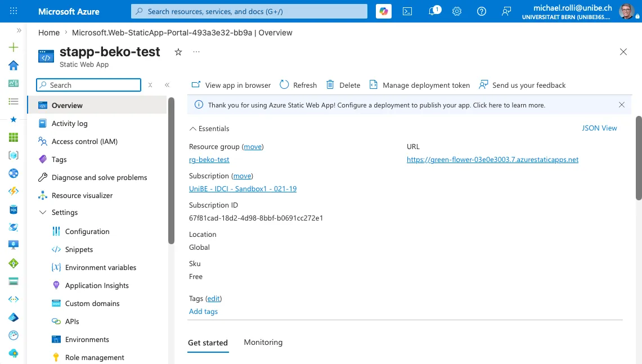The height and width of the screenshot is (364, 642).
Task: Click Add tags link
Action: 204,311
